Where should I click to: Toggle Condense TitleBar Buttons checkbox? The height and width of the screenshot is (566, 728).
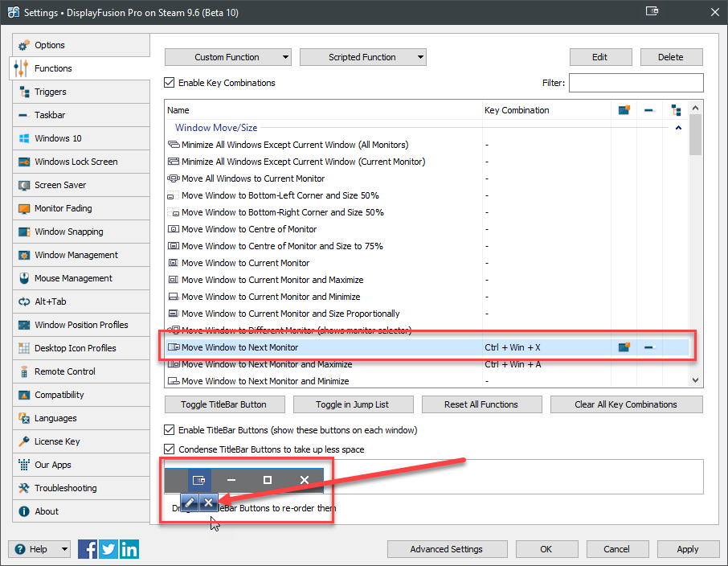pos(170,449)
